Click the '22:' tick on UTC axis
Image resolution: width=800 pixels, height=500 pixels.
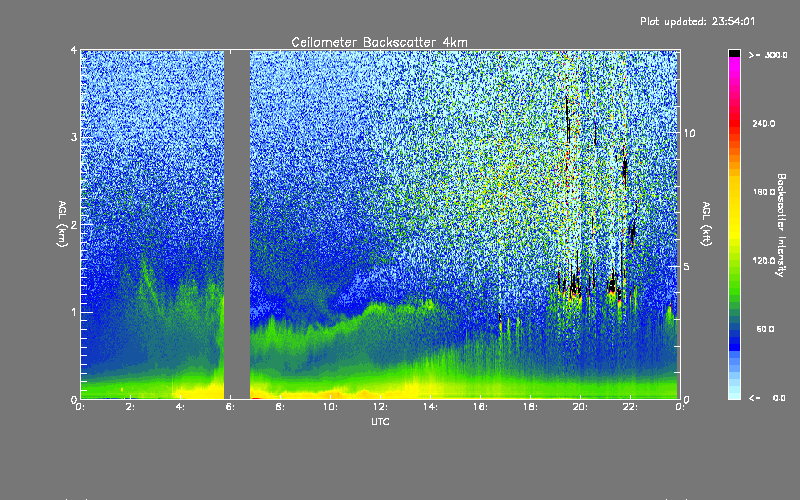click(x=630, y=407)
